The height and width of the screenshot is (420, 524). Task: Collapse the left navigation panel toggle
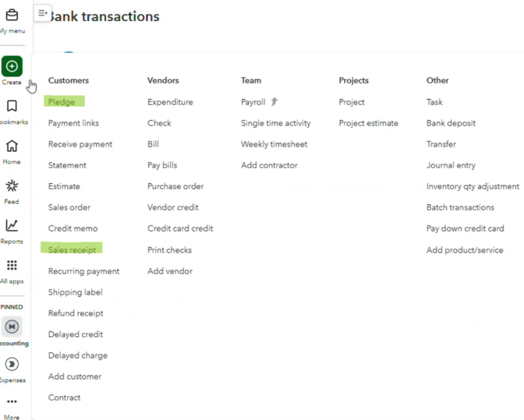coord(42,13)
